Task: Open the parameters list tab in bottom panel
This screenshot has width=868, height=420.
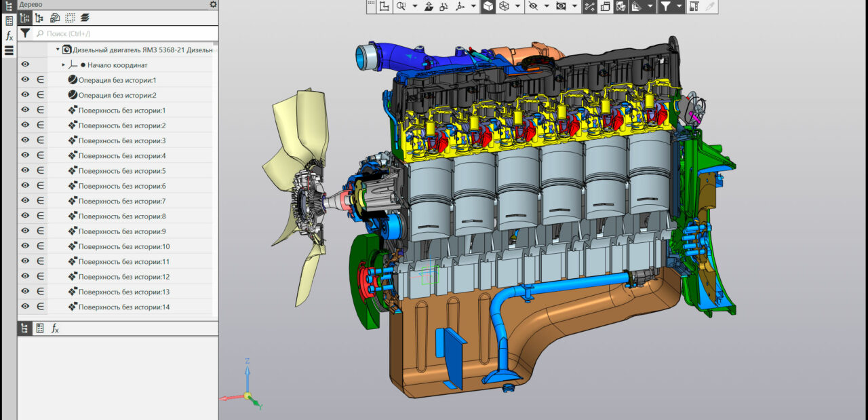Action: coord(40,328)
